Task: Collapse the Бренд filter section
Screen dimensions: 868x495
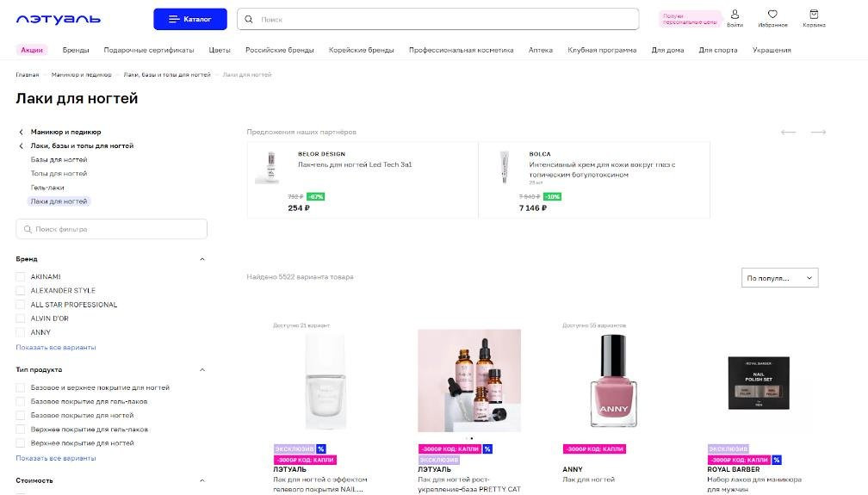Action: click(202, 259)
